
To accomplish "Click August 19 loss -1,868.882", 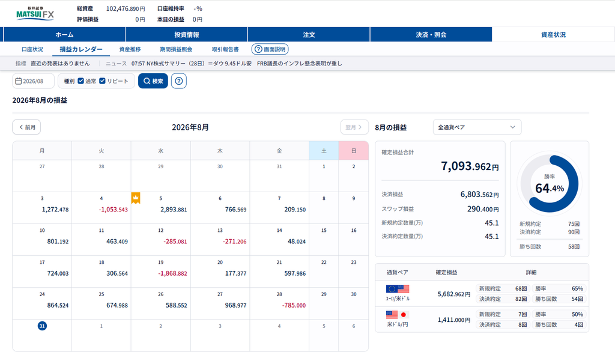I will (x=172, y=273).
